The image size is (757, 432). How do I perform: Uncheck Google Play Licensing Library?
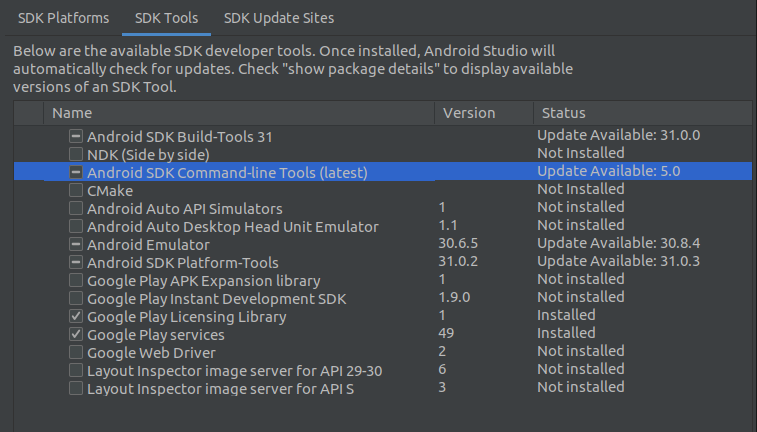click(x=76, y=316)
